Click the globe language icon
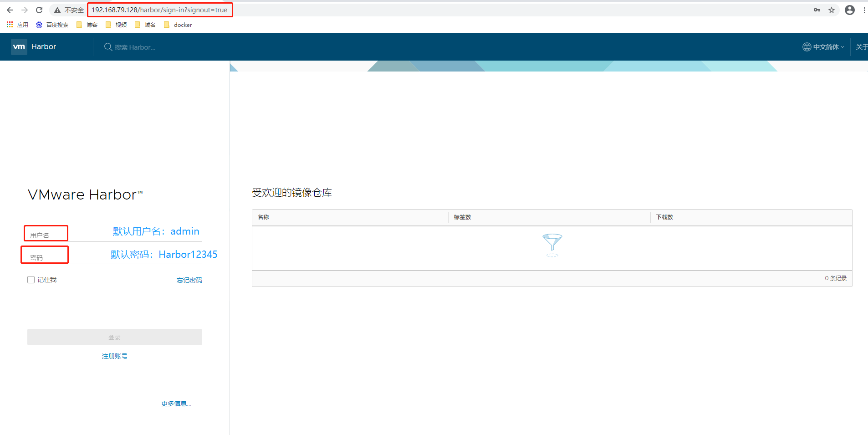 click(x=807, y=47)
